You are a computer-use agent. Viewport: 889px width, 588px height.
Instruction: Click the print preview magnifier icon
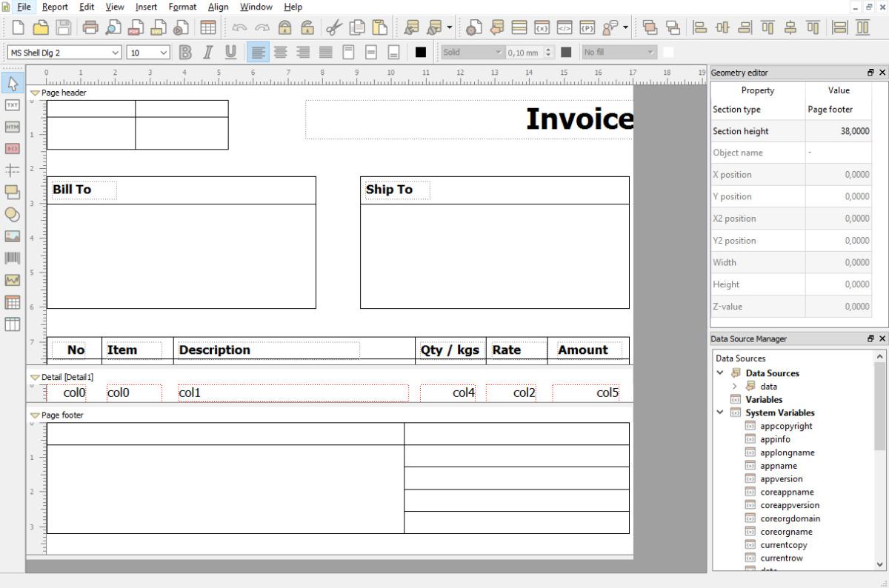[113, 28]
